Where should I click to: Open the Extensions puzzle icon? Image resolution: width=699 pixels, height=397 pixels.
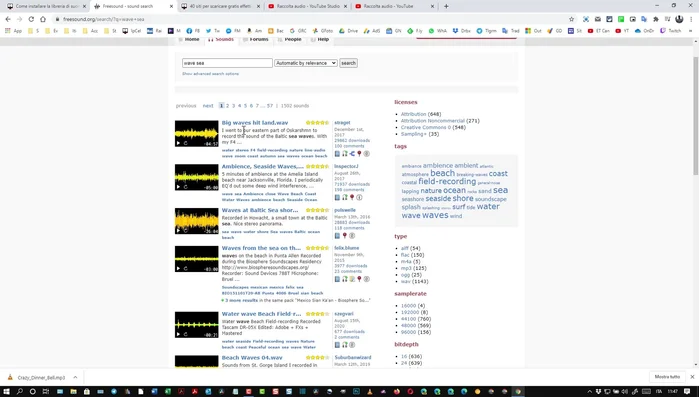point(656,19)
